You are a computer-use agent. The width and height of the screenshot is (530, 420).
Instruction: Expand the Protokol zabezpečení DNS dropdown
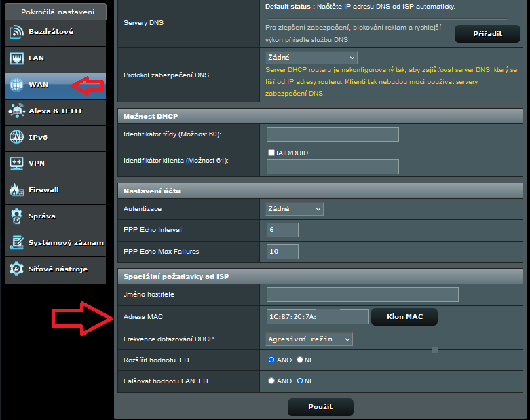311,58
